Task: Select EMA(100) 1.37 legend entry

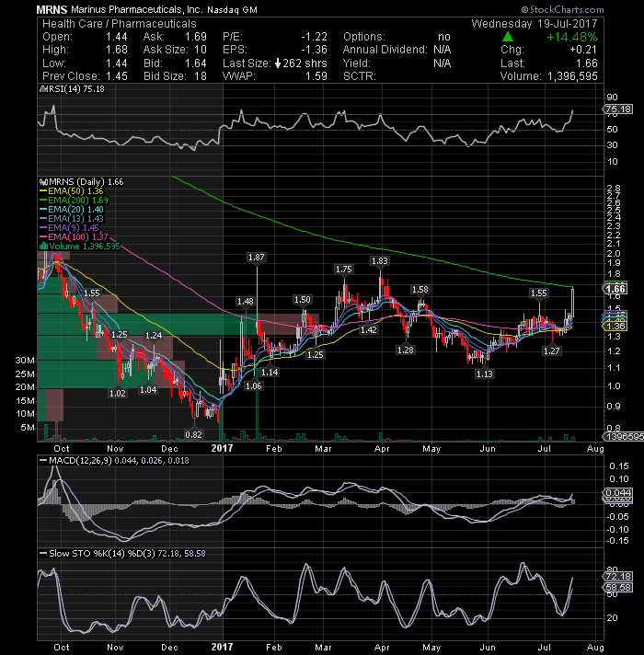Action: 74,236
